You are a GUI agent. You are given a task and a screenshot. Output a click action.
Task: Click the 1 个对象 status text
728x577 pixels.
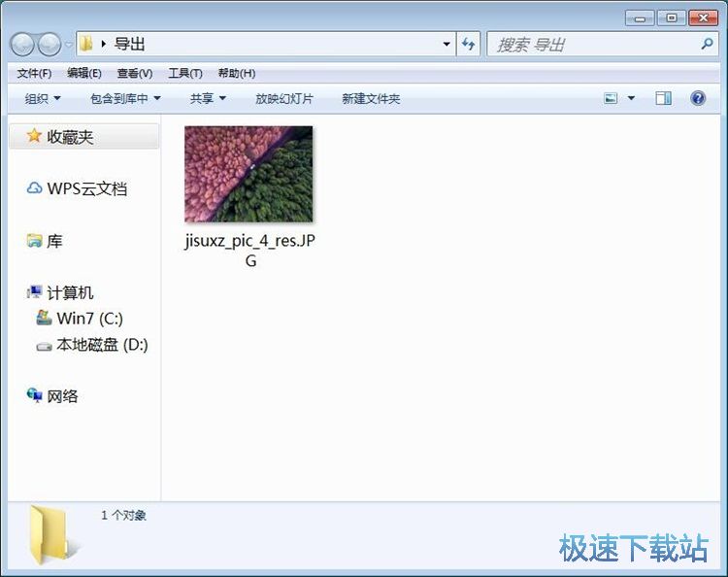click(123, 515)
